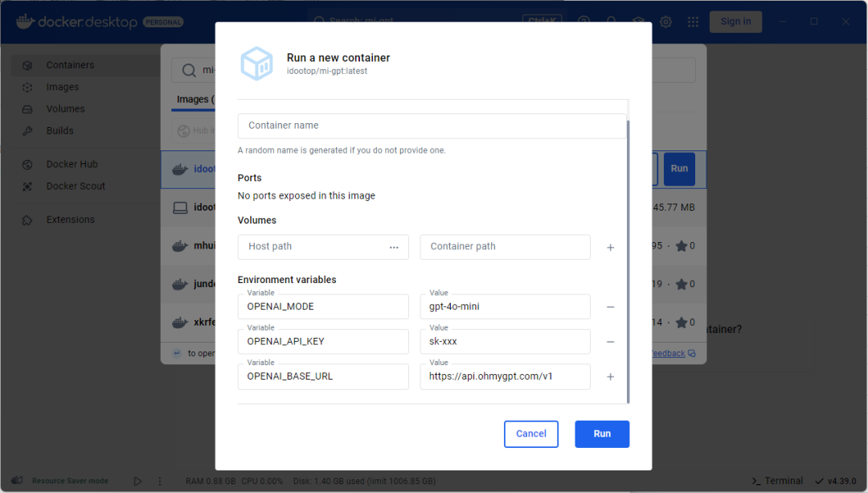
Task: Click the star icon on the jund result row
Action: pyautogui.click(x=682, y=284)
